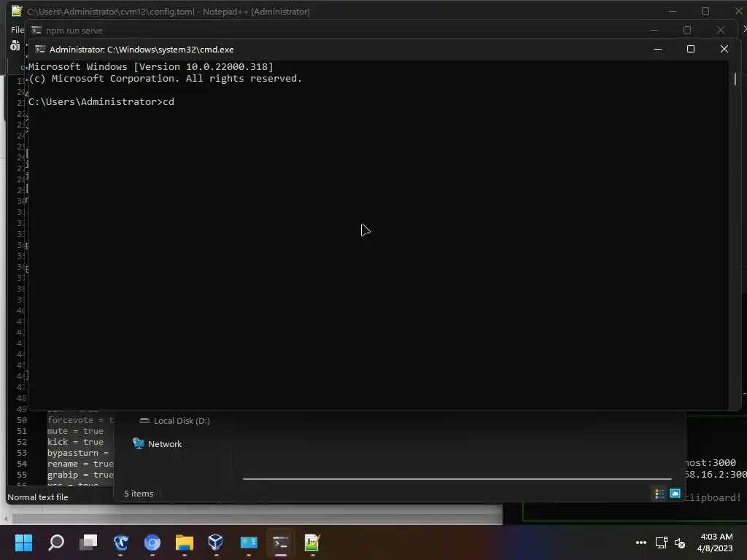Click 'mute = true' line in Notepad++

[x=75, y=431]
